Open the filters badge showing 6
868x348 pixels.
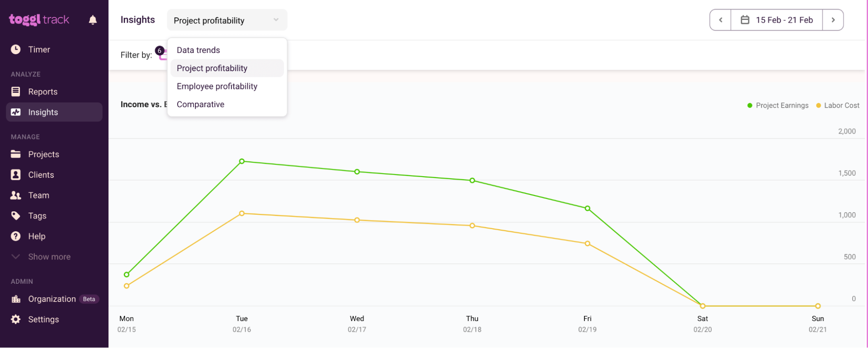(160, 51)
